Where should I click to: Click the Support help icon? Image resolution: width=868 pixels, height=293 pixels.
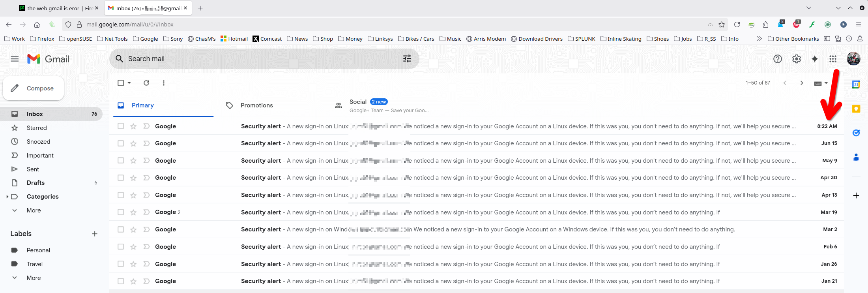click(x=778, y=59)
